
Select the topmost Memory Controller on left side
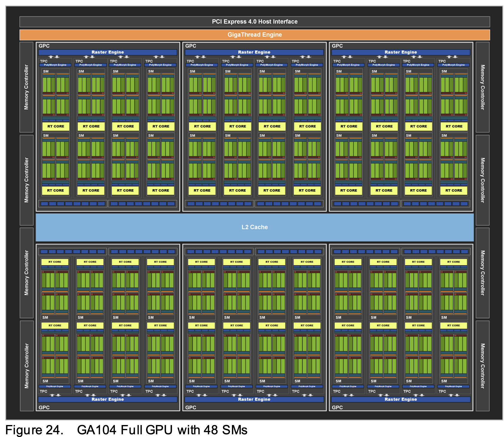(26, 87)
